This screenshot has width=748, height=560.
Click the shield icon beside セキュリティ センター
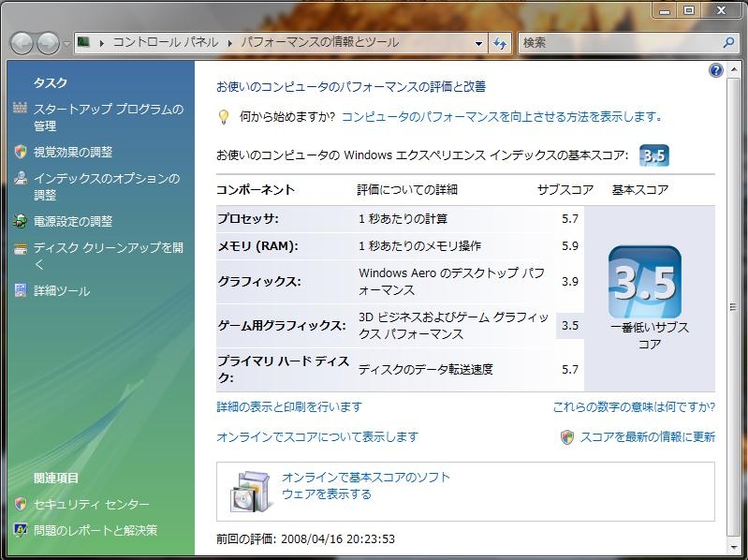point(20,504)
